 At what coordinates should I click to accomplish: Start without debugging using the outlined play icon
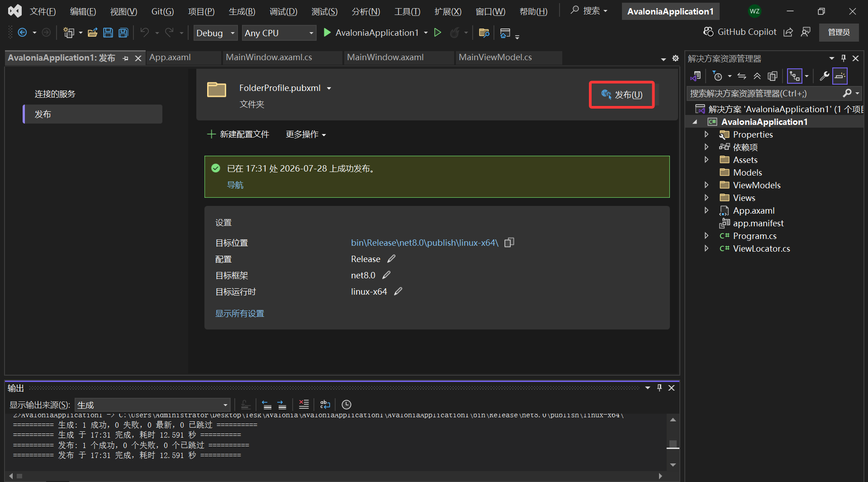[x=437, y=33]
